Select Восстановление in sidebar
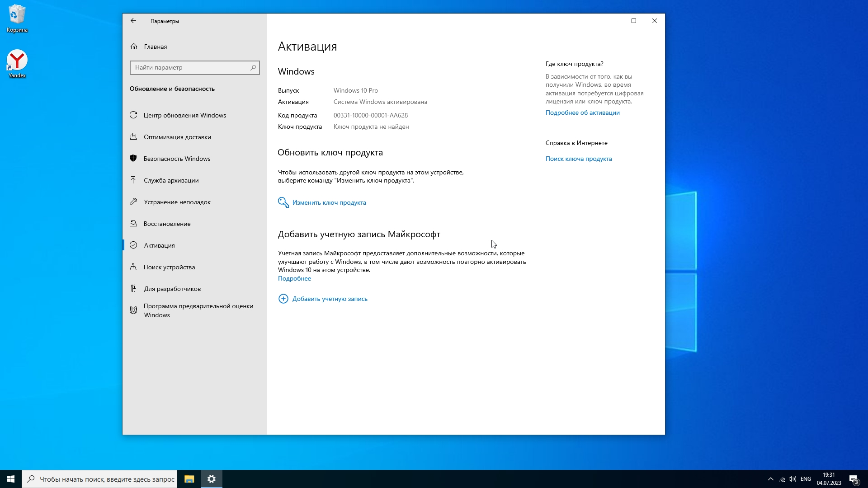868x488 pixels. click(167, 224)
